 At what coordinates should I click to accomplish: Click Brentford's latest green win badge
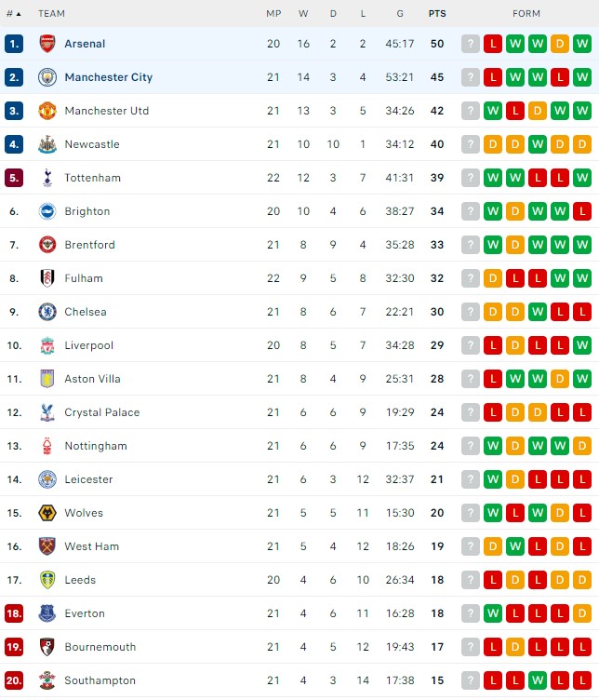582,245
